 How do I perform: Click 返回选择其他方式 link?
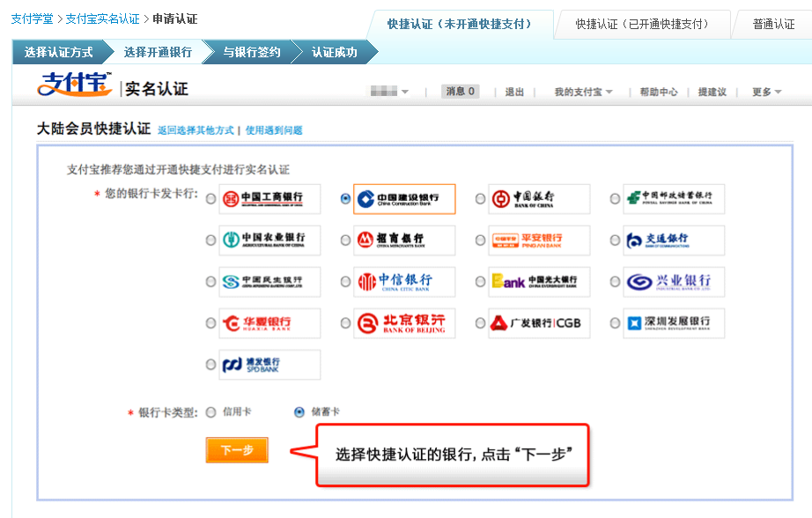196,130
